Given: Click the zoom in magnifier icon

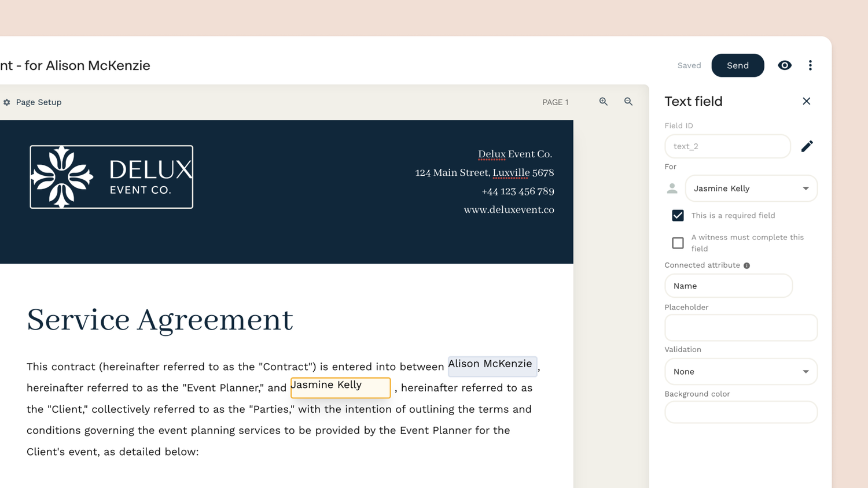Looking at the screenshot, I should [604, 102].
